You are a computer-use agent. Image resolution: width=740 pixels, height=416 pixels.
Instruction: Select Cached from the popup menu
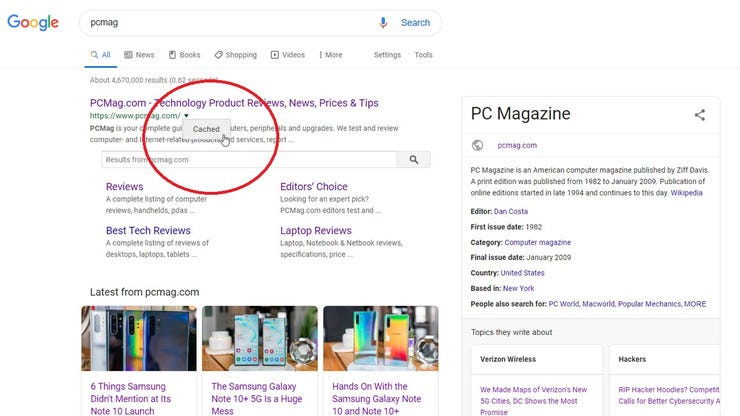click(x=206, y=129)
